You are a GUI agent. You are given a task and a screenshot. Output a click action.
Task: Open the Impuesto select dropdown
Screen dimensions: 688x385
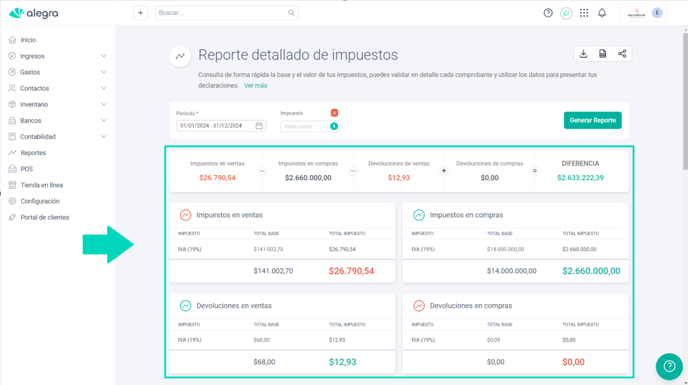tap(310, 126)
